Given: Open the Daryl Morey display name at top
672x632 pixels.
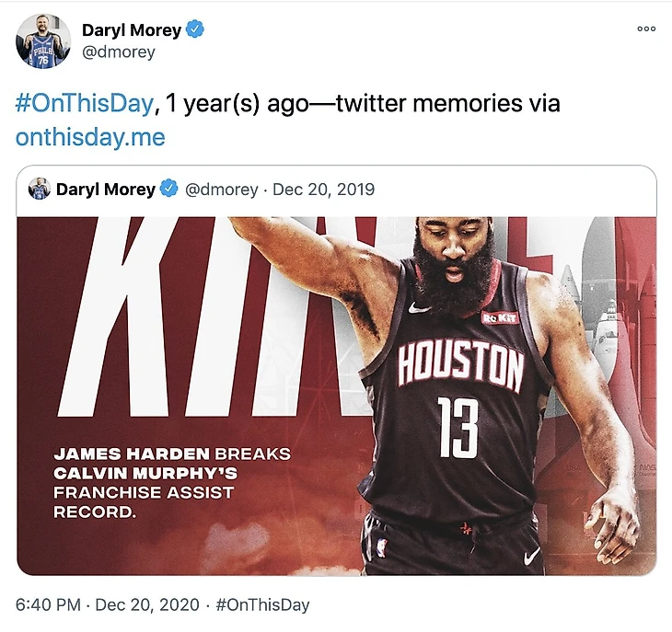Looking at the screenshot, I should [x=133, y=30].
